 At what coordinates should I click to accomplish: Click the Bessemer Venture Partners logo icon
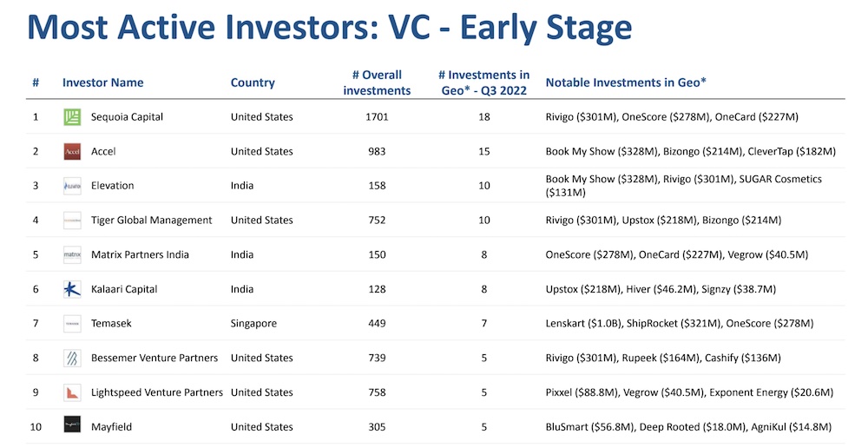[x=72, y=358]
